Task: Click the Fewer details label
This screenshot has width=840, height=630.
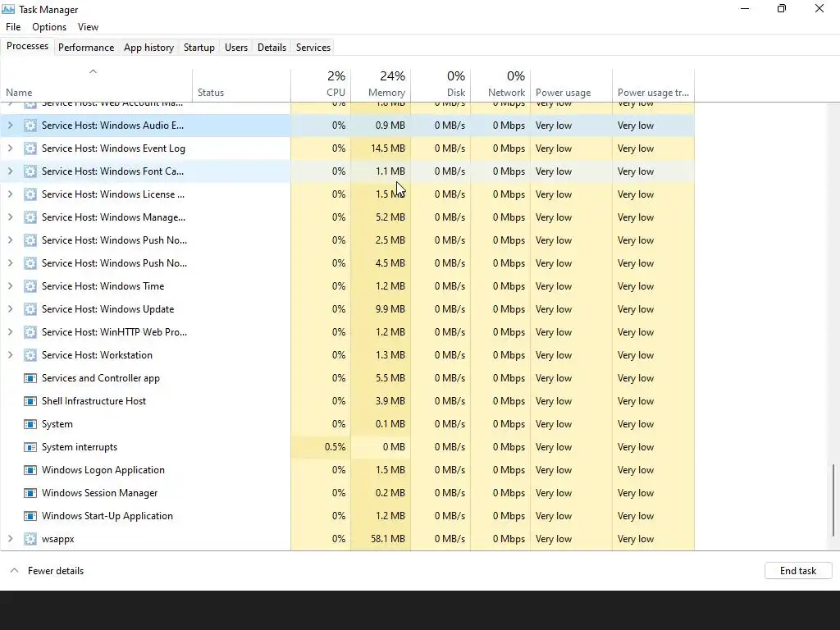Action: coord(56,571)
